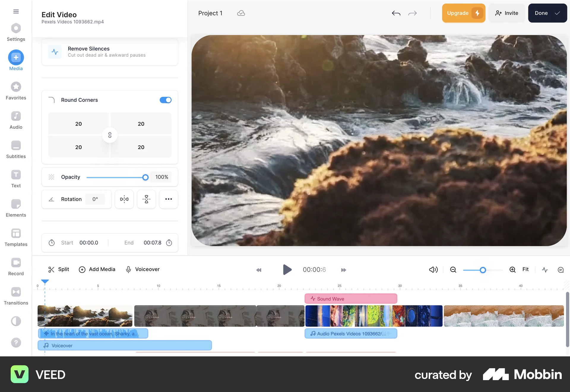Switch to the Templates panel
The image size is (570, 392).
coord(16,233)
